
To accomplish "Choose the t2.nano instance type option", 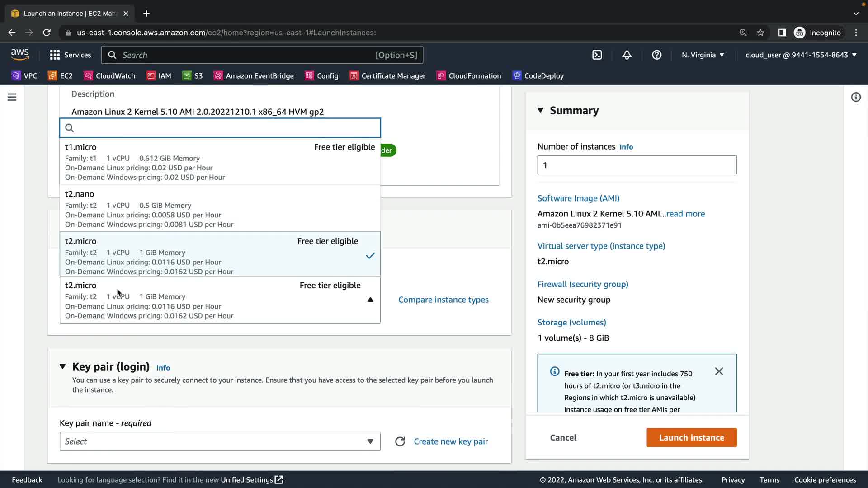I will tap(220, 208).
